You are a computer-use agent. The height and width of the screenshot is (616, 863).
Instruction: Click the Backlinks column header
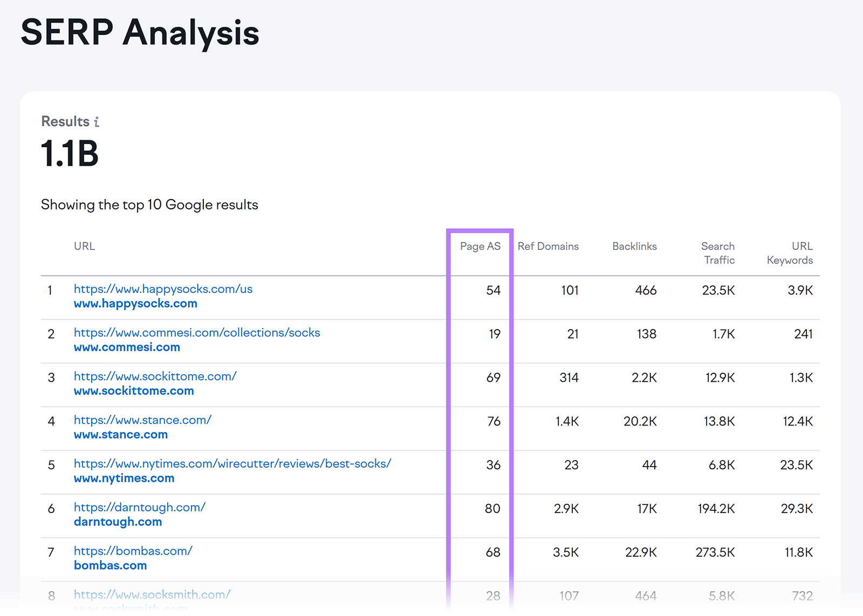pos(634,246)
